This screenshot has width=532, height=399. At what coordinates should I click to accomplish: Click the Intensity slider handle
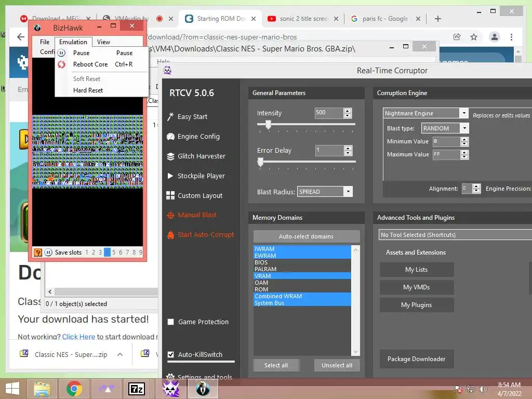coord(269,124)
